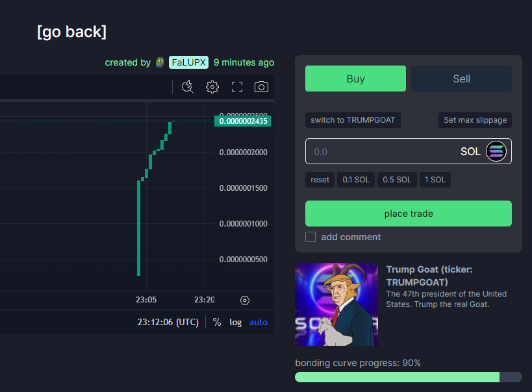Switch to the Sell tab
The image size is (532, 392).
click(x=461, y=79)
